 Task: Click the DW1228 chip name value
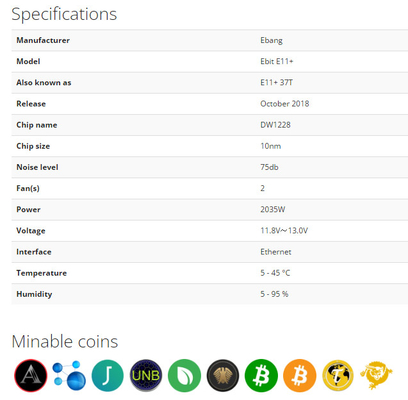click(x=275, y=125)
